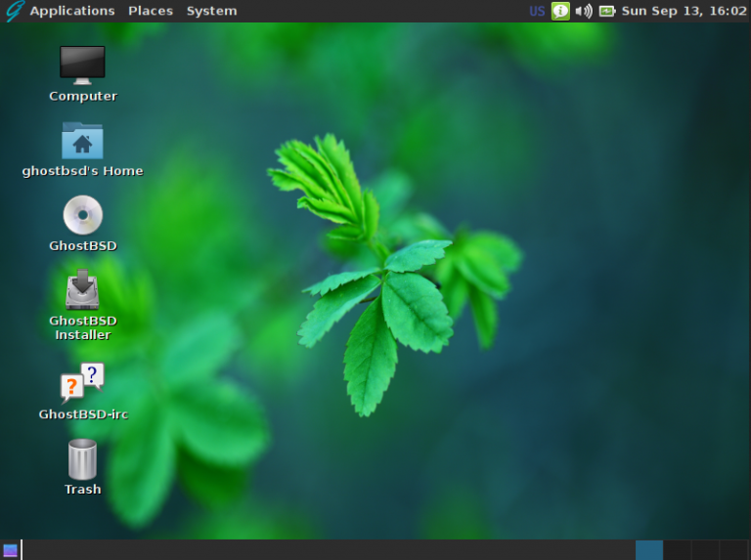Image resolution: width=751 pixels, height=560 pixels.
Task: Click the battery power status icon
Action: (607, 11)
